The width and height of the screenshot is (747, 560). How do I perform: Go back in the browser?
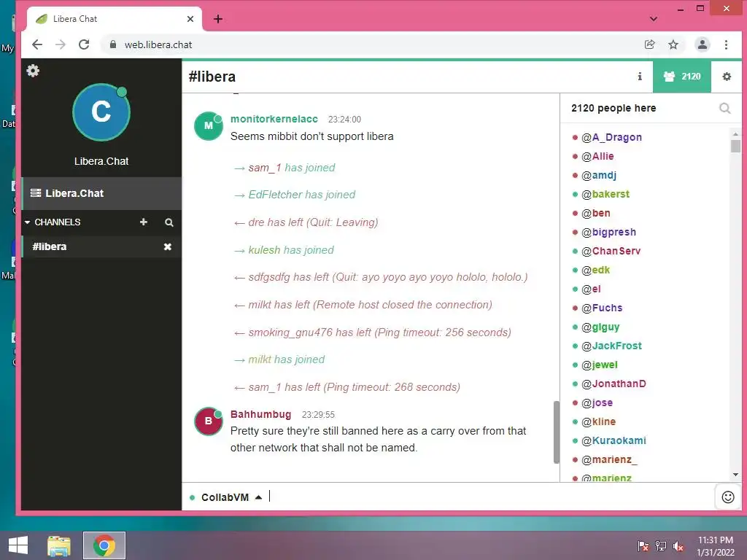(x=37, y=44)
